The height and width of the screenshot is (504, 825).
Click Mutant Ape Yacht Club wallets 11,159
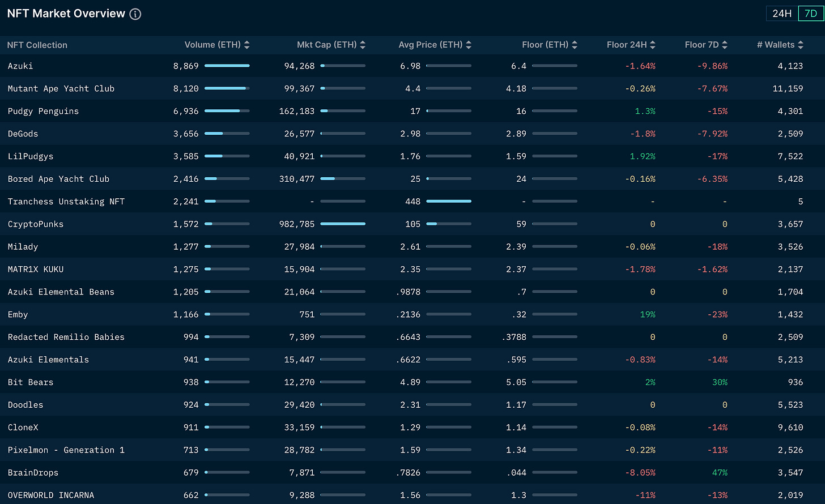(788, 88)
